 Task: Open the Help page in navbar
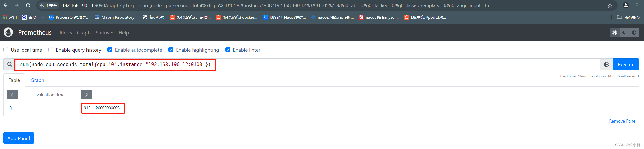click(x=124, y=33)
